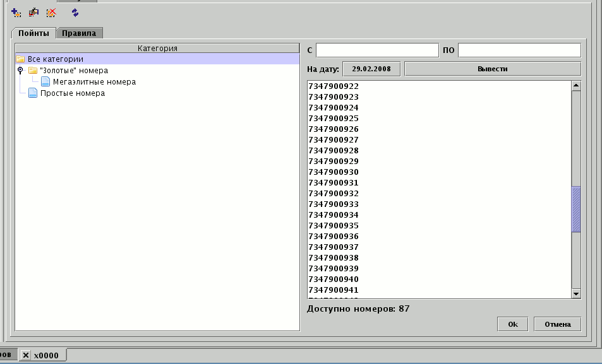Close the x0000 bottom tab
Viewport: 602px width, 364px height.
(x=26, y=355)
